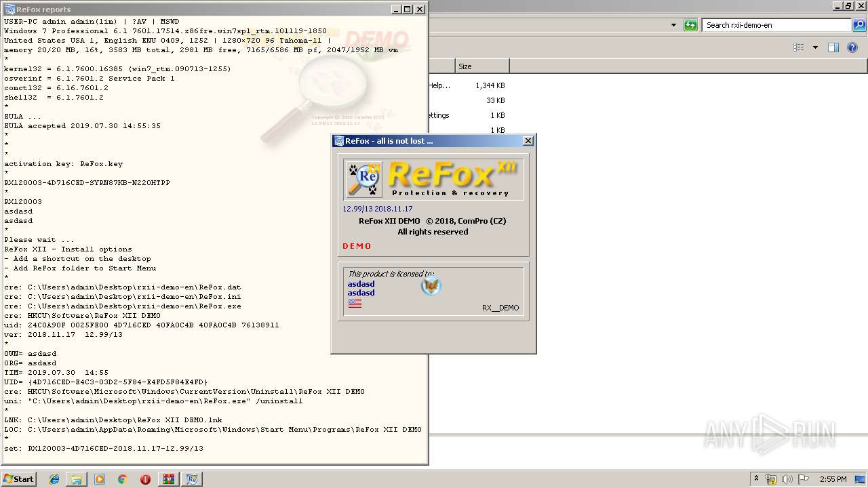
Task: Click the 'set: RX120003-4D716CED-2018.11.17' line
Action: 104,449
